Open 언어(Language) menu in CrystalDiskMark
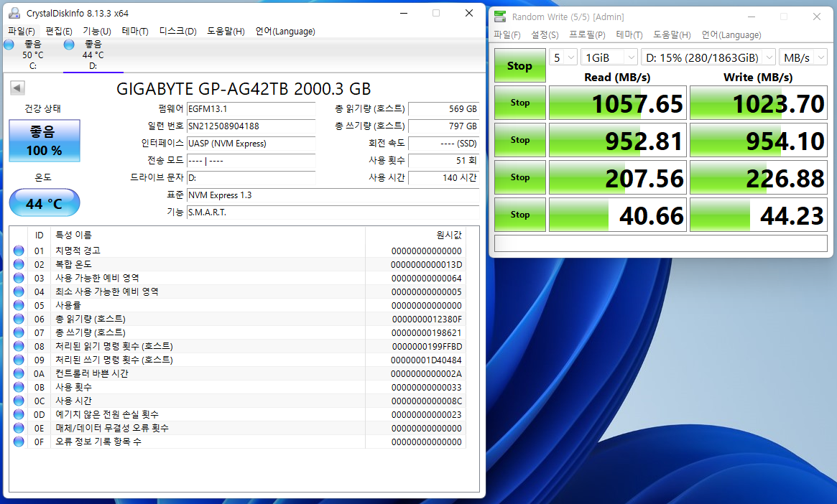This screenshot has height=504, width=837. point(731,34)
